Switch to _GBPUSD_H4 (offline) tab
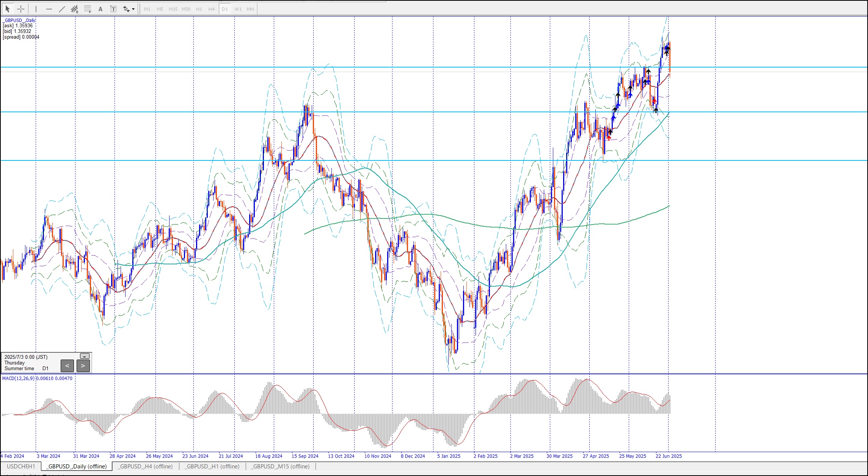Screen dimensions: 868x476 pyautogui.click(x=145, y=467)
